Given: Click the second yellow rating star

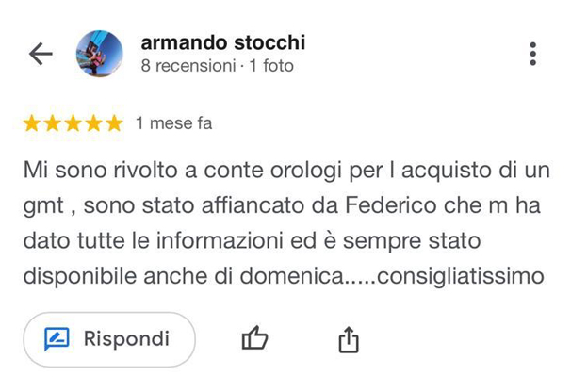Looking at the screenshot, I should click(x=53, y=123).
